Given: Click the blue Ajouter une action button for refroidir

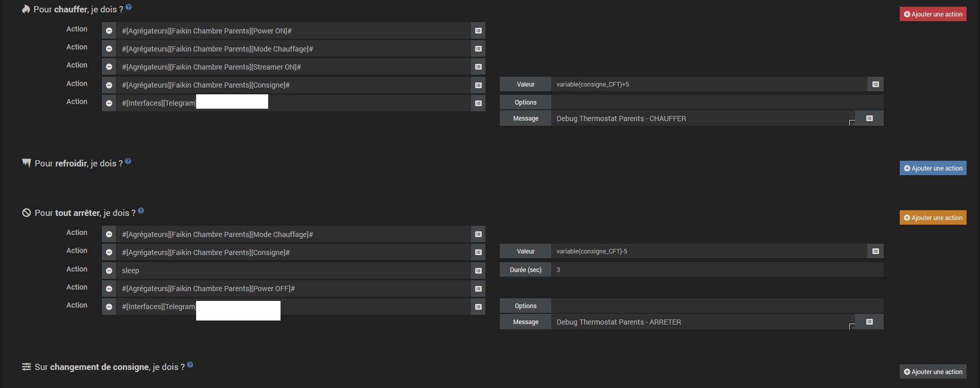Looking at the screenshot, I should click(x=933, y=168).
